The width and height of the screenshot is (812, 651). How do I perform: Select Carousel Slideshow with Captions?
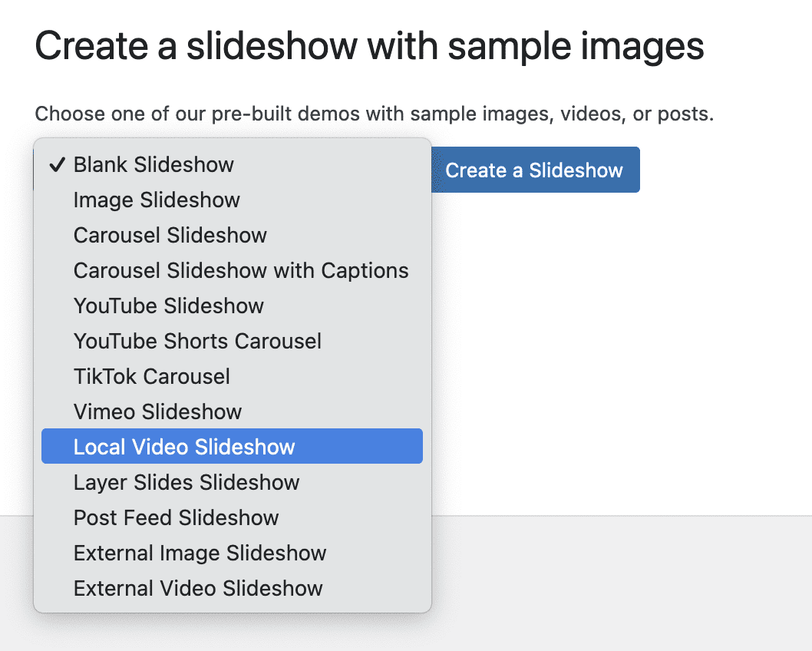pos(240,271)
